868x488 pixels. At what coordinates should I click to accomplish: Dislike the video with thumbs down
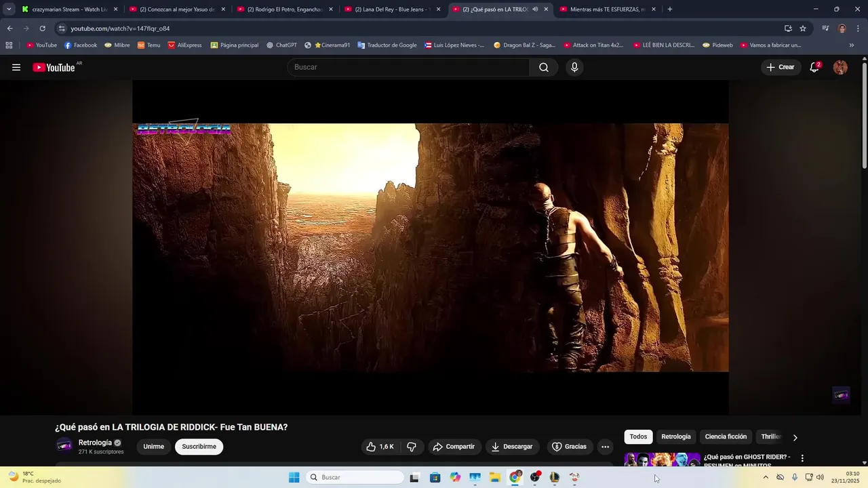tap(412, 447)
